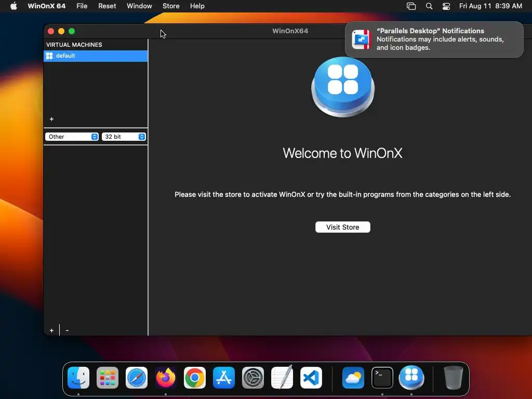The width and height of the screenshot is (532, 399).
Task: Close the WinOnX64 window
Action: pyautogui.click(x=51, y=31)
